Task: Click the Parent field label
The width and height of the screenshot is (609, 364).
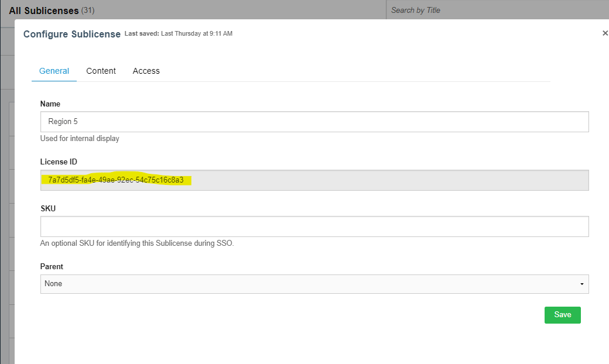Action: point(52,266)
